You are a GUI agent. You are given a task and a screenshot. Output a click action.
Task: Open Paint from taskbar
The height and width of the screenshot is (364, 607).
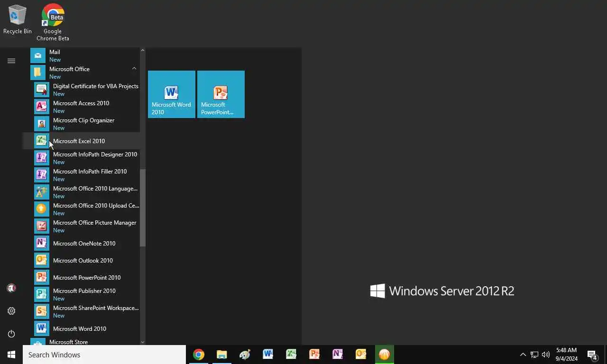point(245,355)
